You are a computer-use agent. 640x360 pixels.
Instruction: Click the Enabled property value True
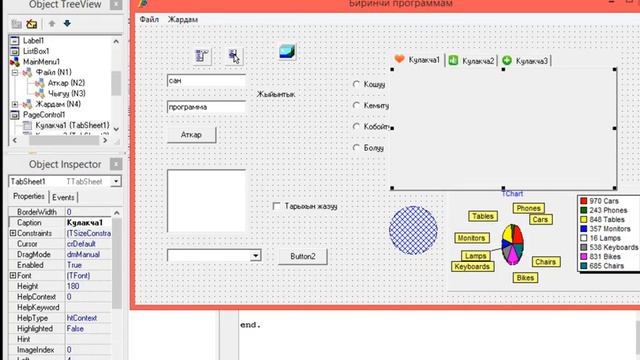point(88,265)
